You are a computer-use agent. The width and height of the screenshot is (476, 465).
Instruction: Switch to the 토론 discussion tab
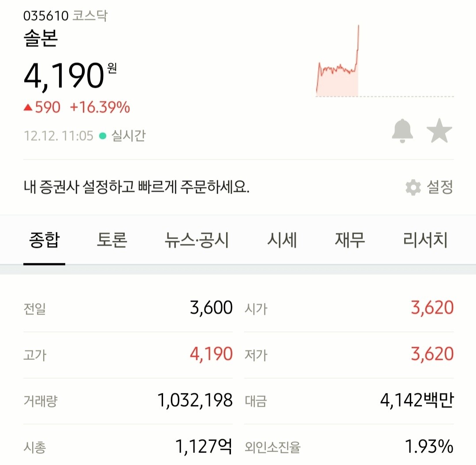[x=112, y=240]
